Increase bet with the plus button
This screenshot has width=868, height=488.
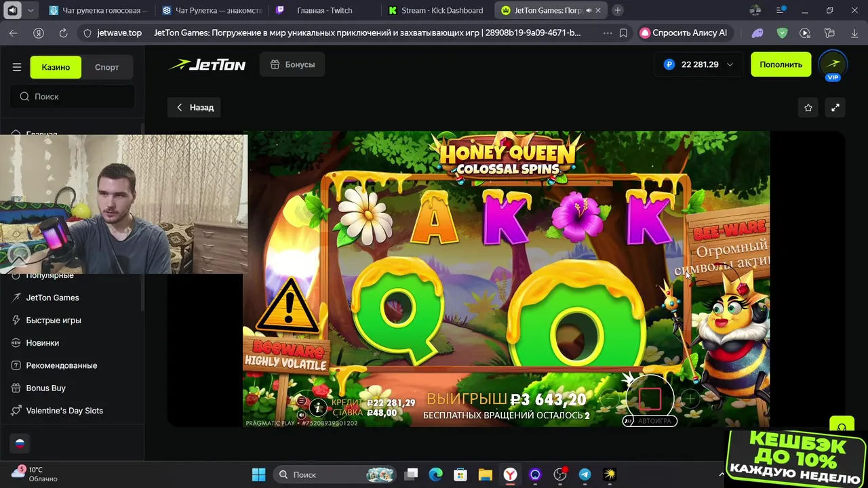pos(690,399)
